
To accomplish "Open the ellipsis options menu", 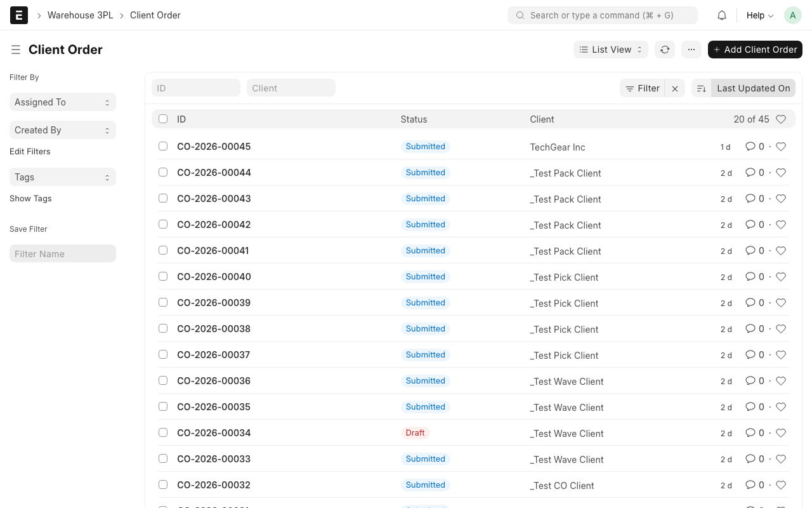I will [x=691, y=49].
